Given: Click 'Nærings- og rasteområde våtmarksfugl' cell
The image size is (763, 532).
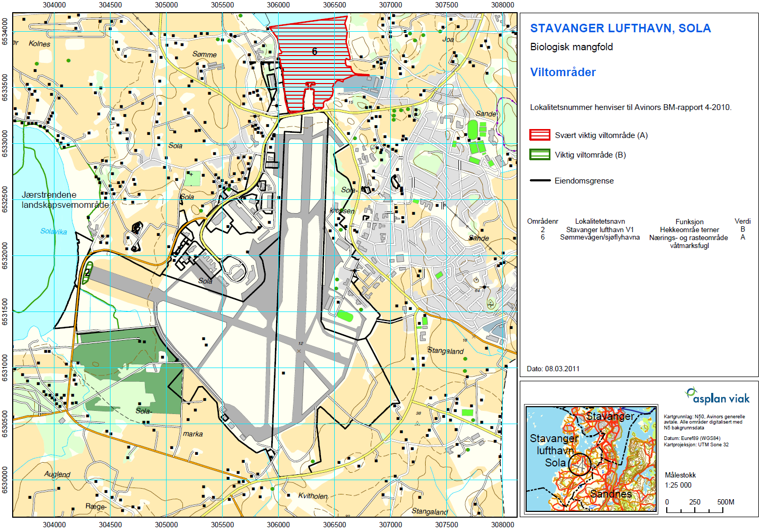Looking at the screenshot, I should tap(689, 242).
